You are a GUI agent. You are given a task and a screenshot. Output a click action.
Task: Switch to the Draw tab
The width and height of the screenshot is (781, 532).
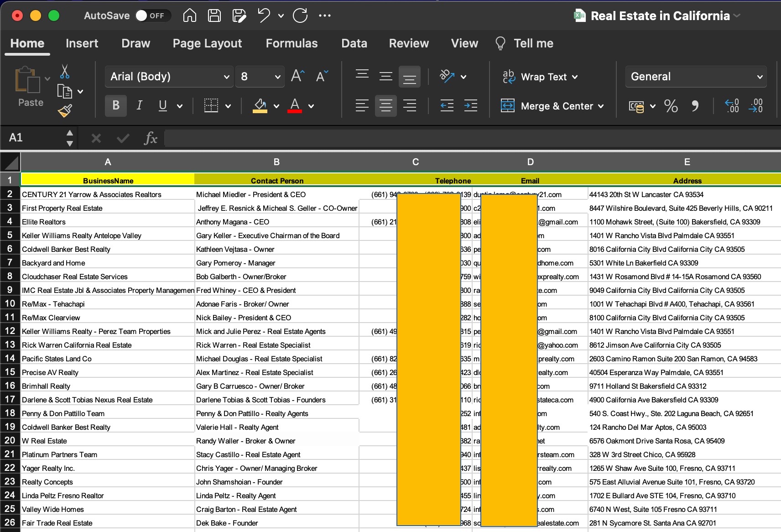pos(136,43)
